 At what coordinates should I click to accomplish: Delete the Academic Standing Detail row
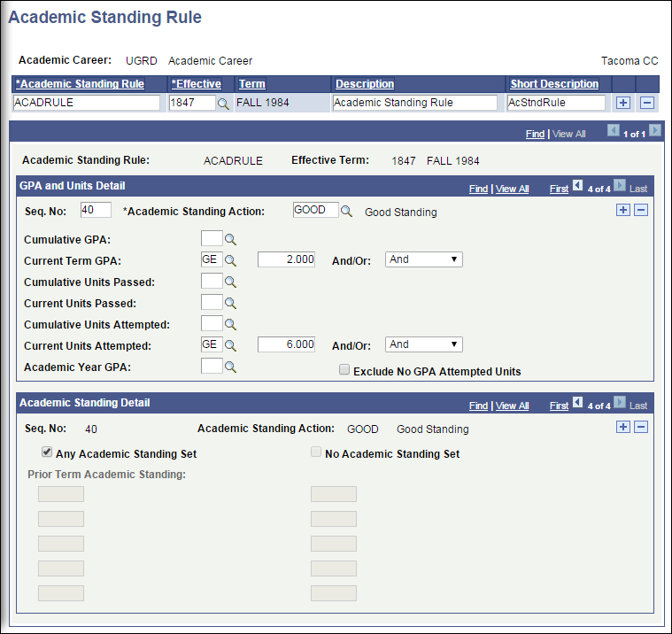pos(641,427)
